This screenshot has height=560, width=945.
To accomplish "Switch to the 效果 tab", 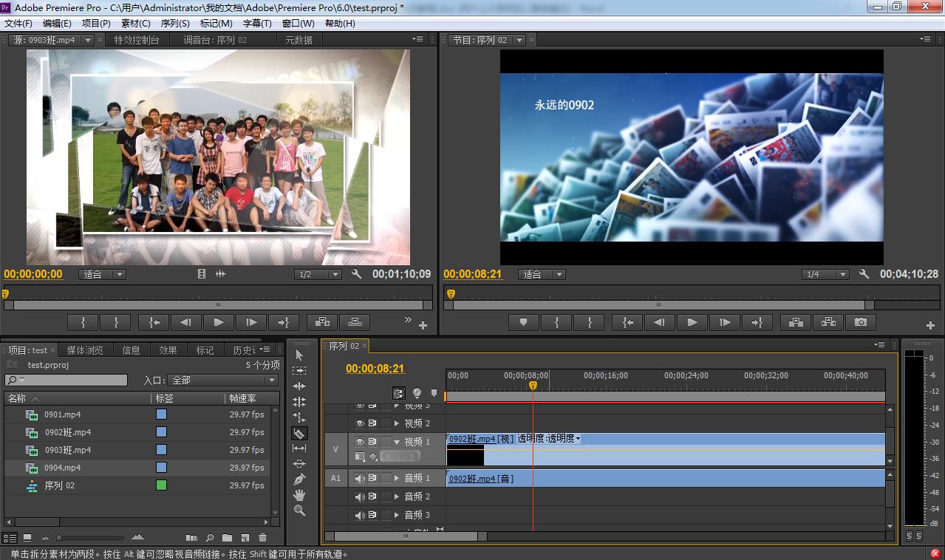I will [x=168, y=350].
